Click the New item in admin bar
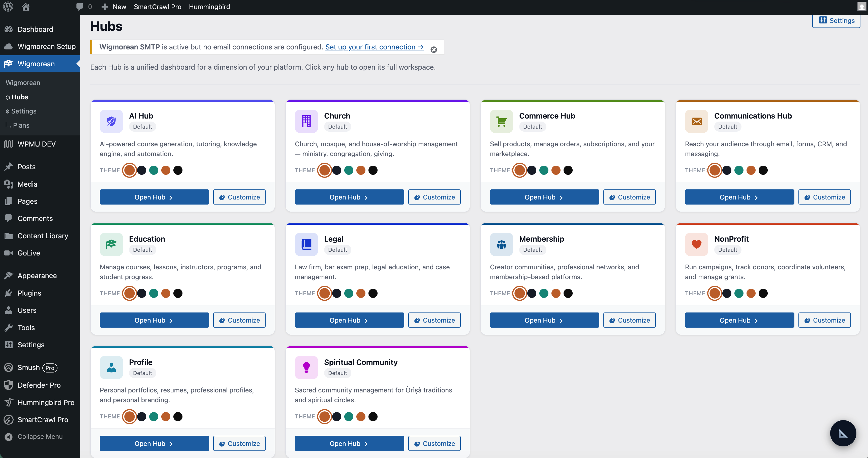Screen dimensions: 868x458 point(114,7)
